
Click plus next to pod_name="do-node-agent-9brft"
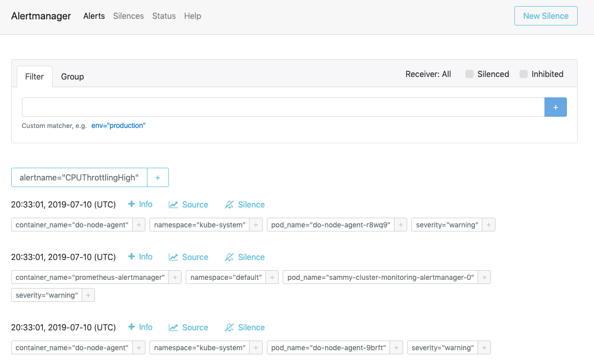click(x=396, y=348)
